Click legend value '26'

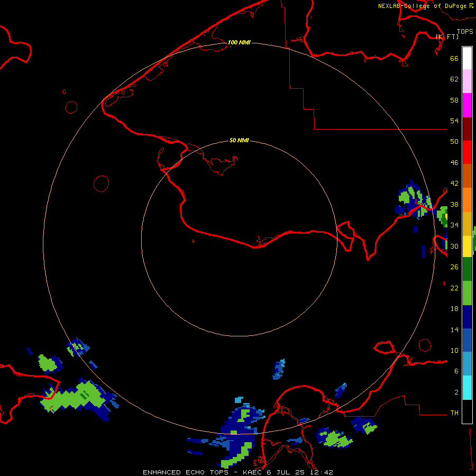pos(454,267)
